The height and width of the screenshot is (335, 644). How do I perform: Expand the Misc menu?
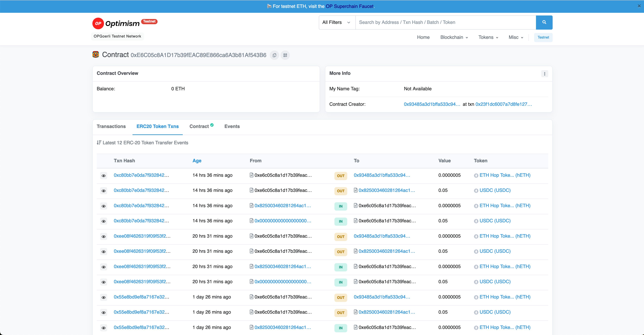pyautogui.click(x=516, y=37)
